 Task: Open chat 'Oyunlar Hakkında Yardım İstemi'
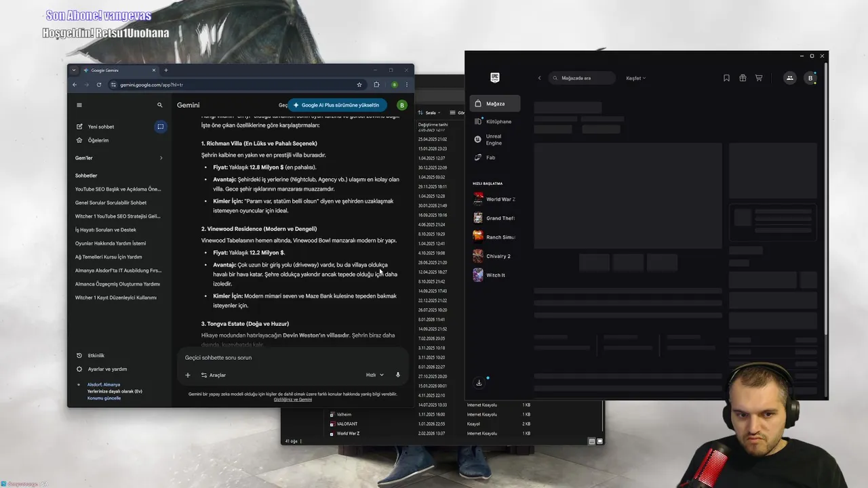[111, 243]
